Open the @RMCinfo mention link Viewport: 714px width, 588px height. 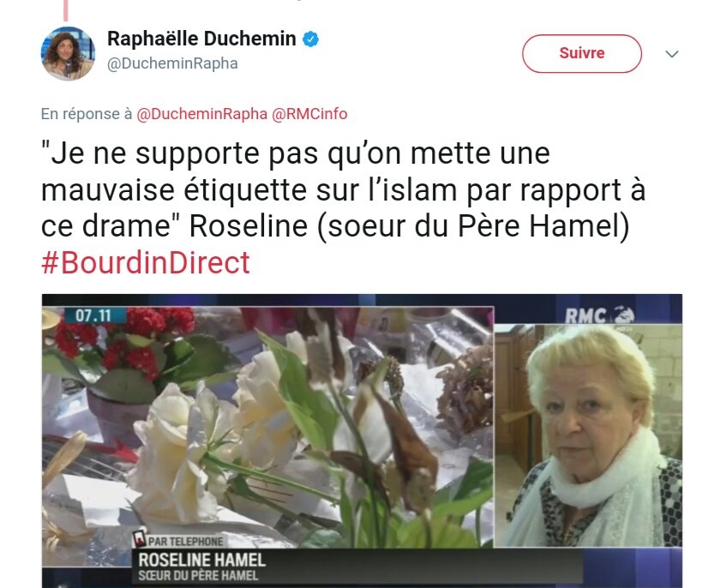point(309,114)
